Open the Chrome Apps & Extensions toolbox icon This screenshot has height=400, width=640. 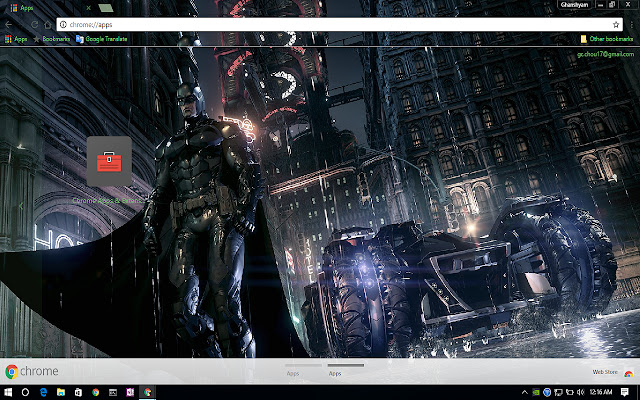pyautogui.click(x=109, y=161)
